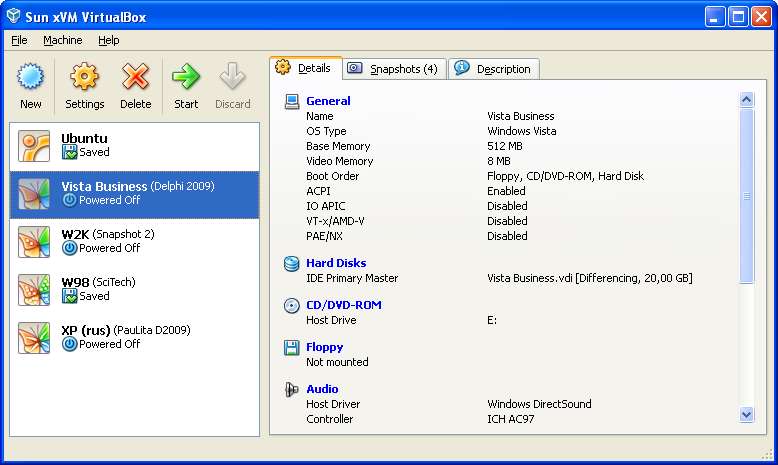778x465 pixels.
Task: Click W2K's Powered Off state icon
Action: click(69, 248)
